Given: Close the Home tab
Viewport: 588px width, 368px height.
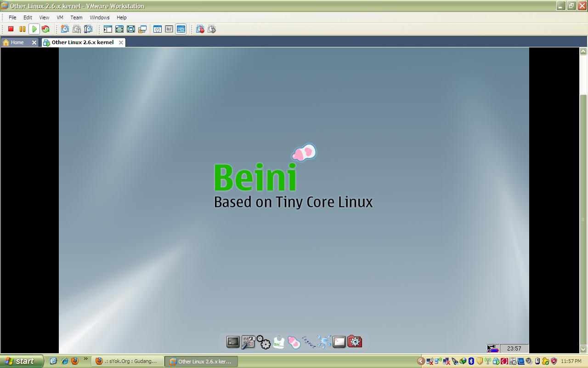Looking at the screenshot, I should point(34,42).
